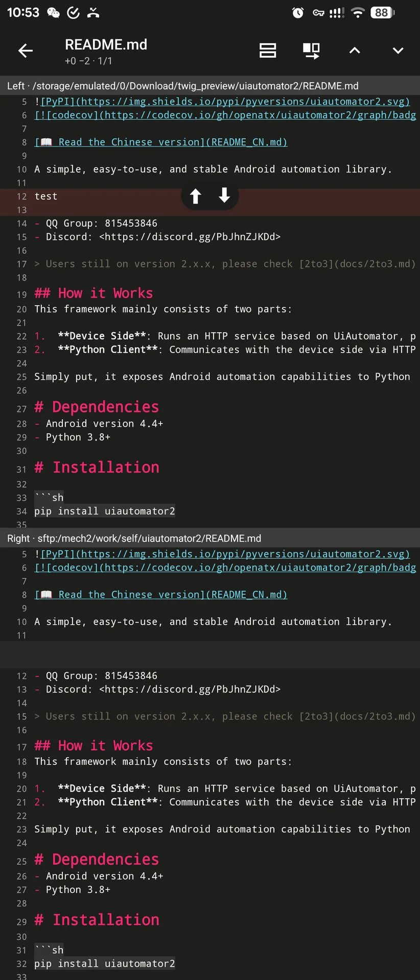The width and height of the screenshot is (420, 980).
Task: Jump to previous difference with up chevron
Action: click(355, 51)
